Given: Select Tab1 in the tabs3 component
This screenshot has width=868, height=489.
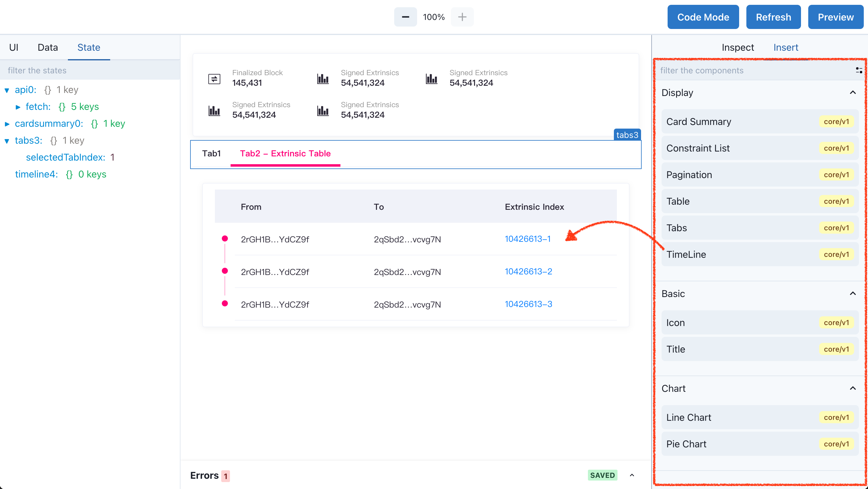Looking at the screenshot, I should 211,154.
